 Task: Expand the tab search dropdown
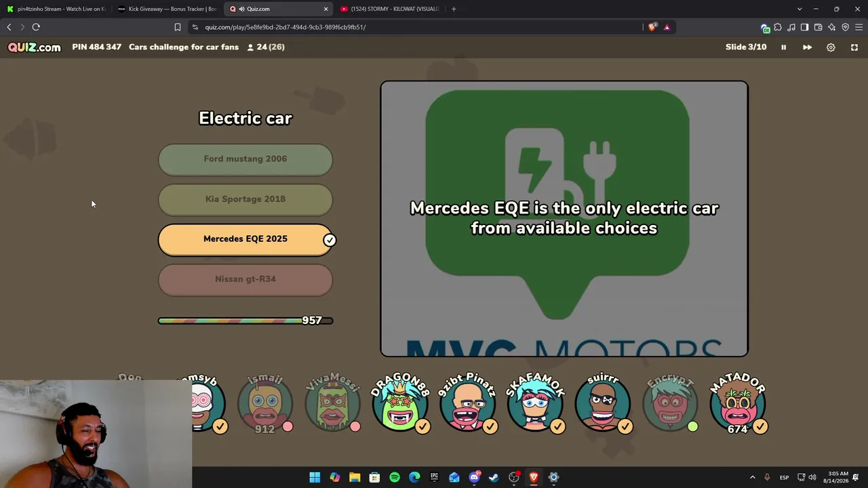(x=800, y=9)
